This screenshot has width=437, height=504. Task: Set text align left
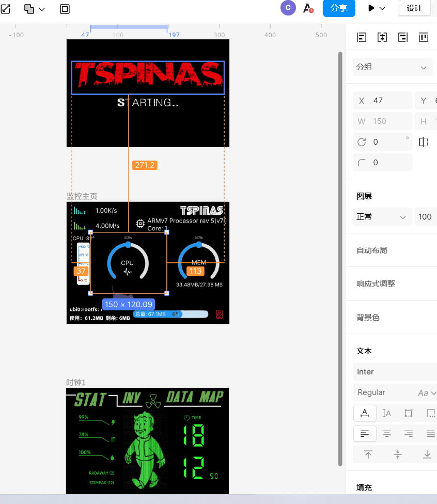[x=365, y=434]
